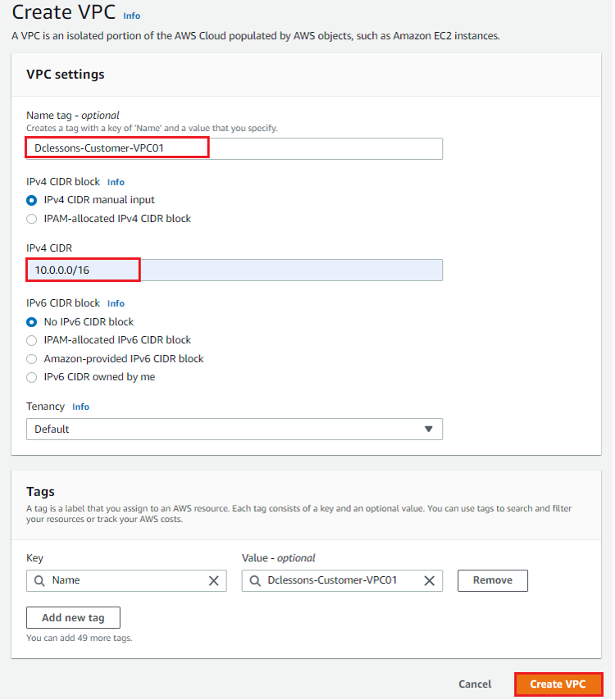This screenshot has width=615, height=700.
Task: Remove the Name tag row
Action: (492, 580)
